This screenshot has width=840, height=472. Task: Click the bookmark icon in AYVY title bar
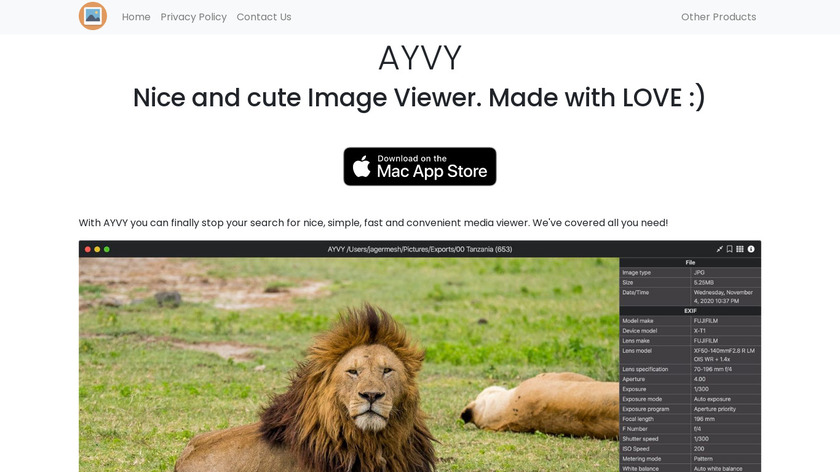pyautogui.click(x=730, y=249)
